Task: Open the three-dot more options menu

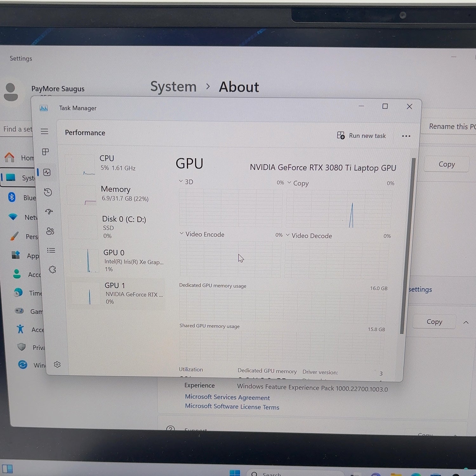Action: pyautogui.click(x=406, y=136)
